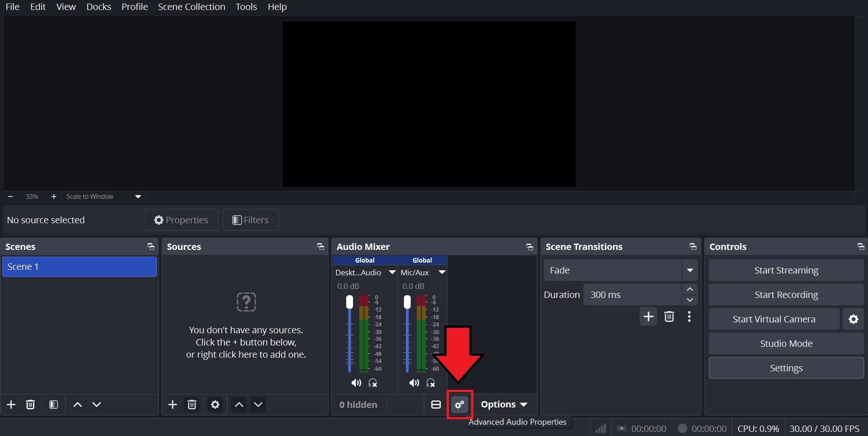Open source properties gear in Sources dock
Image resolution: width=868 pixels, height=436 pixels.
(x=215, y=404)
